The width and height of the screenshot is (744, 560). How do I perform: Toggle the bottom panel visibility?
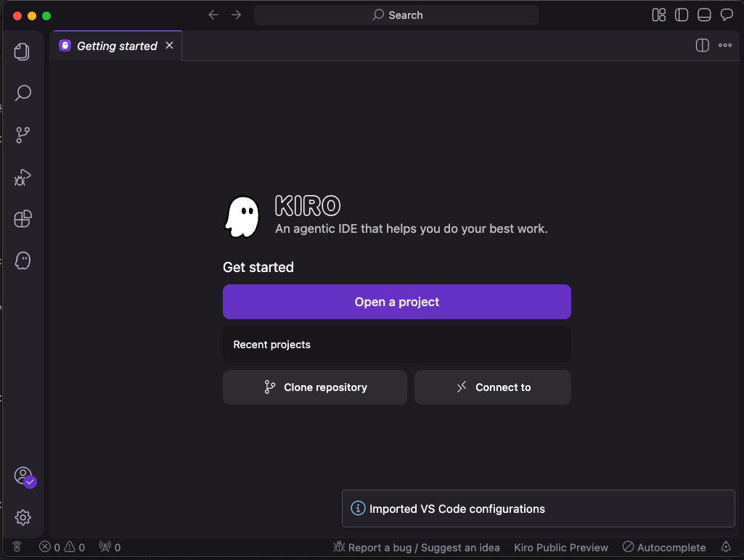[704, 15]
